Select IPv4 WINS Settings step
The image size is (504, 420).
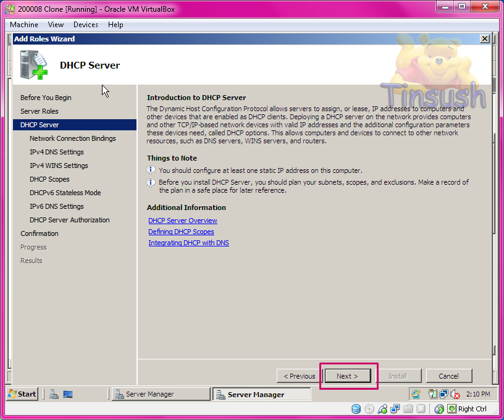[x=59, y=166]
